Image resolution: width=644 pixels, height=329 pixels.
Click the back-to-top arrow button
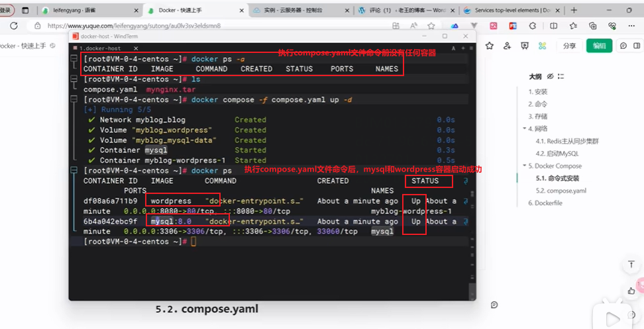631,265
